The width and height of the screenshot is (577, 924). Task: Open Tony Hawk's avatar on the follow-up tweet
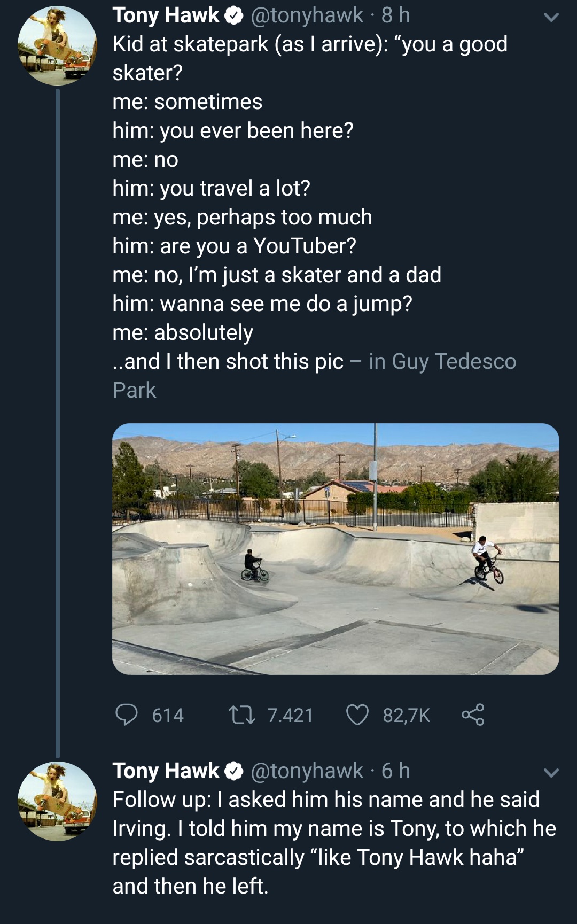tap(57, 801)
